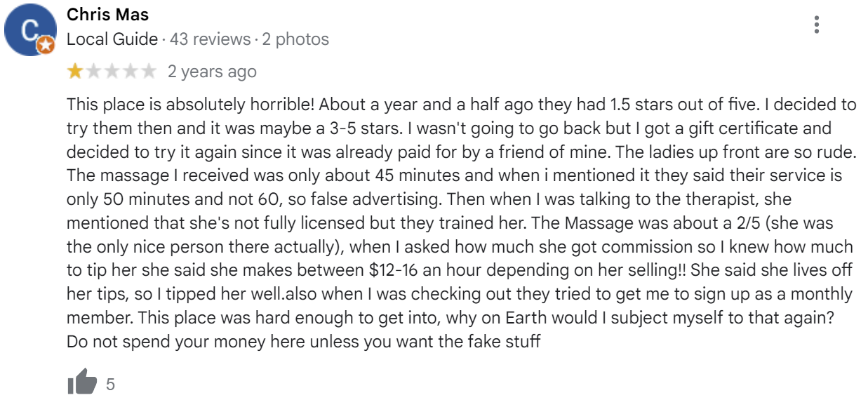Open Chris Mas profile avatar
This screenshot has height=400, width=868.
point(30,29)
